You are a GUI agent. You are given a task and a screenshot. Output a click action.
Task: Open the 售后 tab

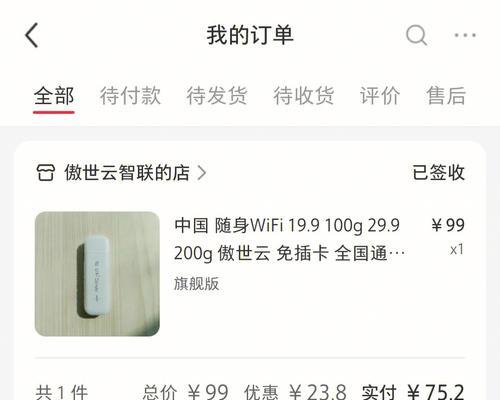coord(446,96)
